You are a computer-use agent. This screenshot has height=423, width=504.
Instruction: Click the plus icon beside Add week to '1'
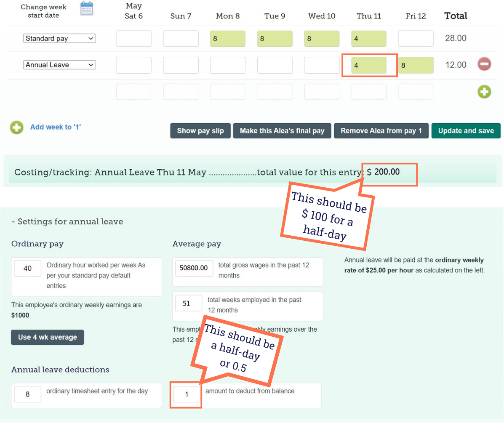point(16,127)
